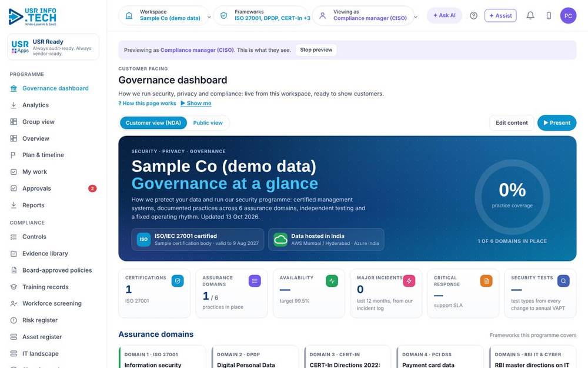Click the Frameworks this programme covers text
The width and height of the screenshot is (588, 368).
point(533,336)
